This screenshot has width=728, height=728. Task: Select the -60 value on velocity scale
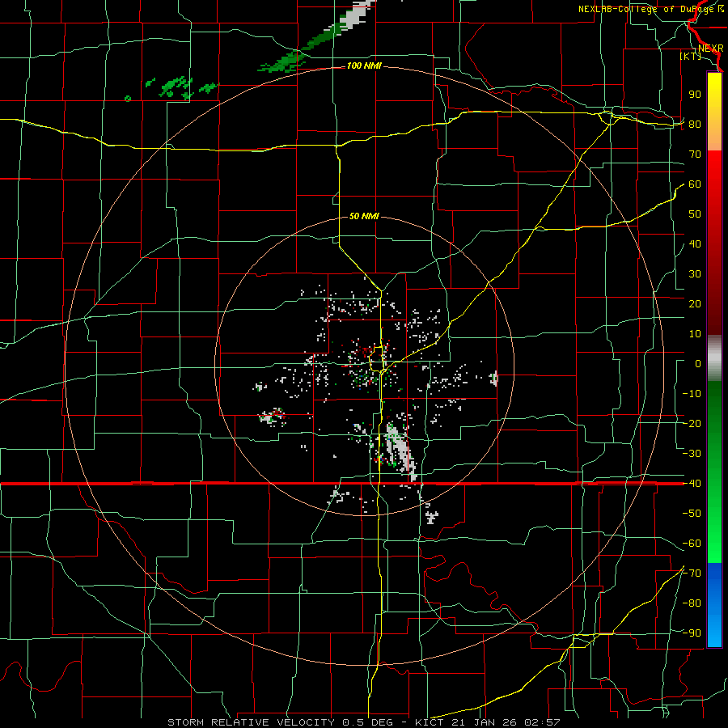692,544
